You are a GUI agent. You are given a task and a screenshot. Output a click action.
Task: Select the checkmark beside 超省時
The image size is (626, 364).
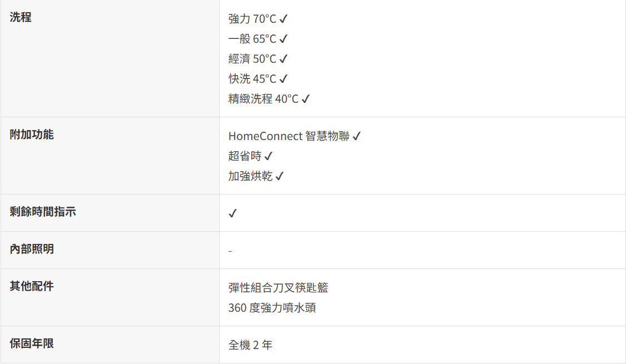pyautogui.click(x=269, y=156)
